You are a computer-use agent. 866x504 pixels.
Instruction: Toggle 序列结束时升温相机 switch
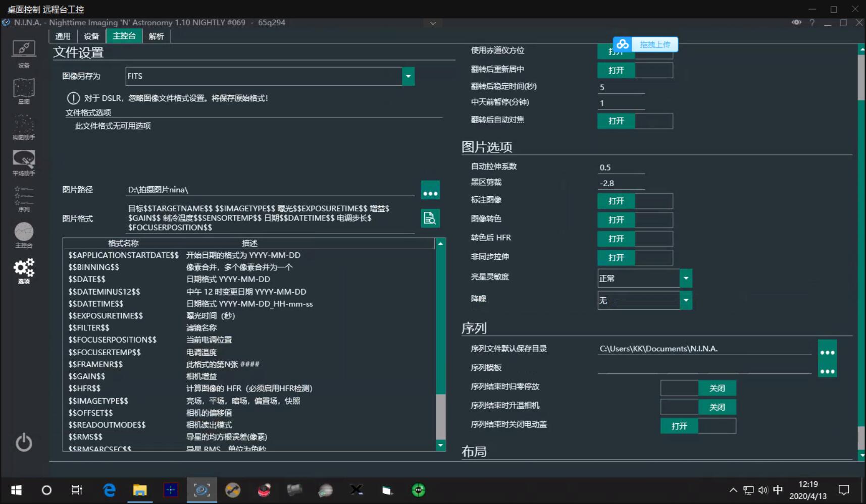[698, 407]
